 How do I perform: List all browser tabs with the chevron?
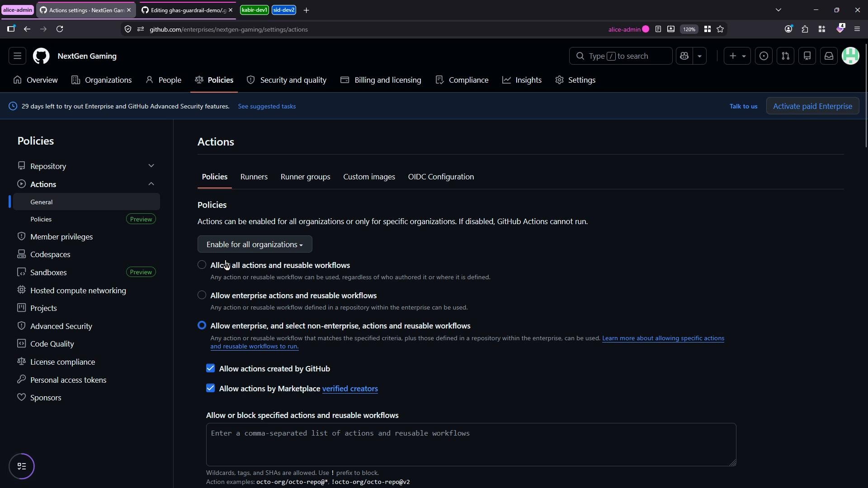[778, 10]
